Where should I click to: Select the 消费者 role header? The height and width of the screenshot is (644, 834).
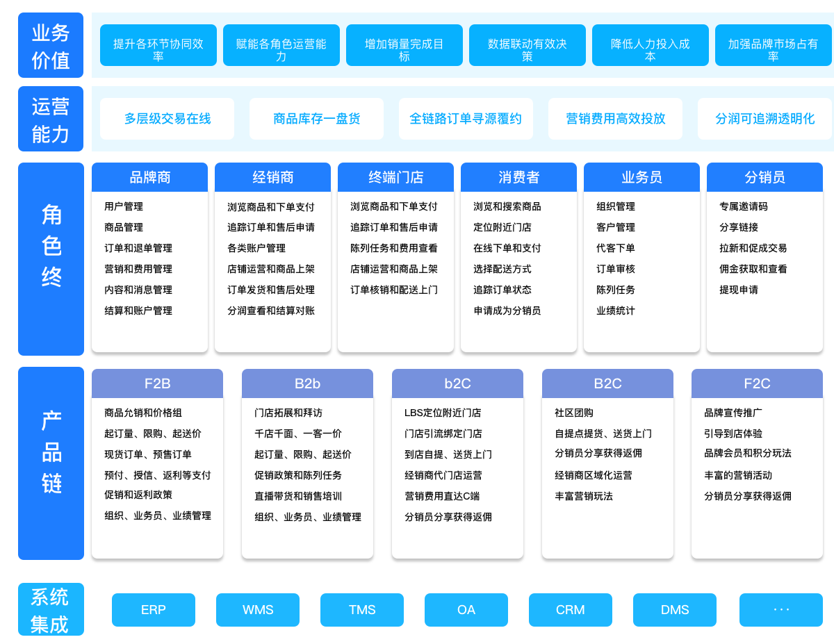pyautogui.click(x=518, y=178)
